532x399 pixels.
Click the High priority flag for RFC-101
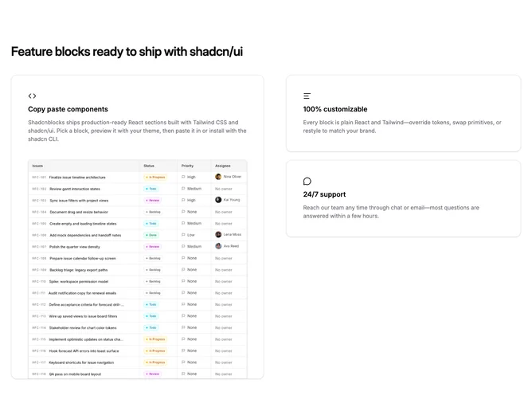pos(183,177)
